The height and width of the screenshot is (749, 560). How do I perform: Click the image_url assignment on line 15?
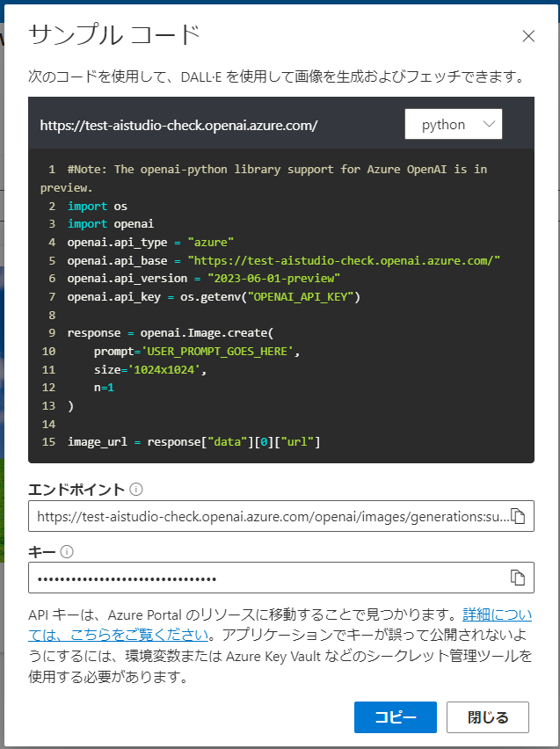193,442
